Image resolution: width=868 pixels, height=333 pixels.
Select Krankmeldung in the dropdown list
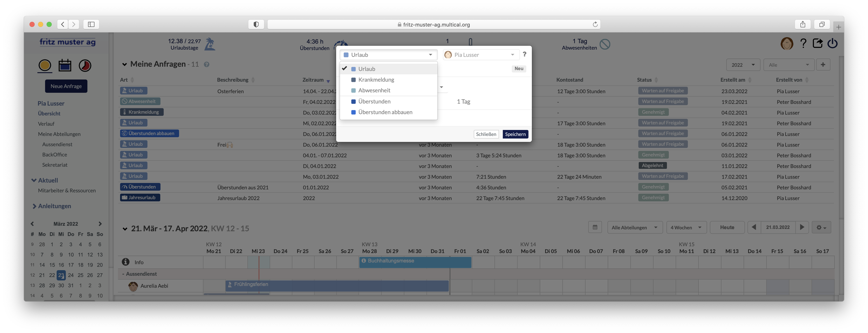388,80
